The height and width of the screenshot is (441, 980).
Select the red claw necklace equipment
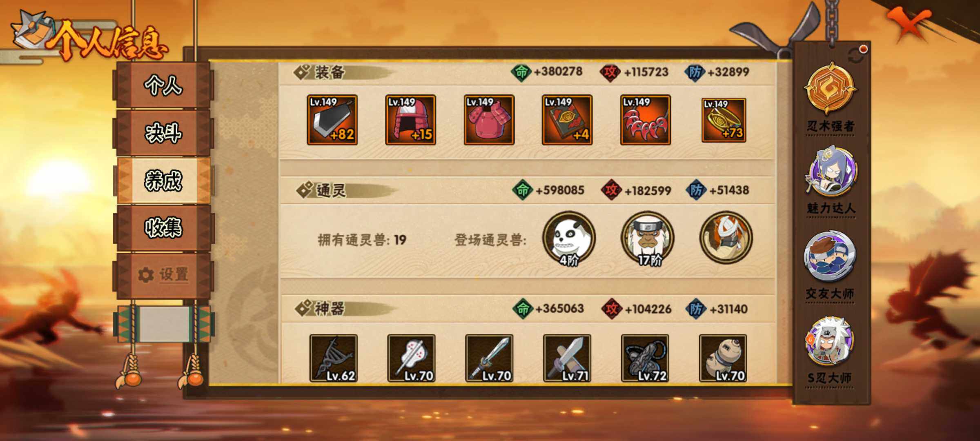[x=646, y=120]
